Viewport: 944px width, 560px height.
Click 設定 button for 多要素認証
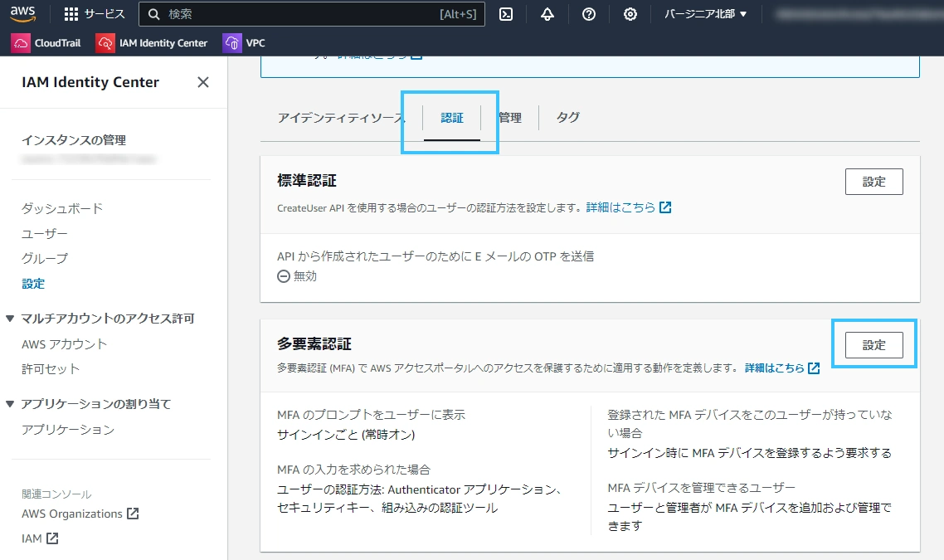pyautogui.click(x=873, y=345)
